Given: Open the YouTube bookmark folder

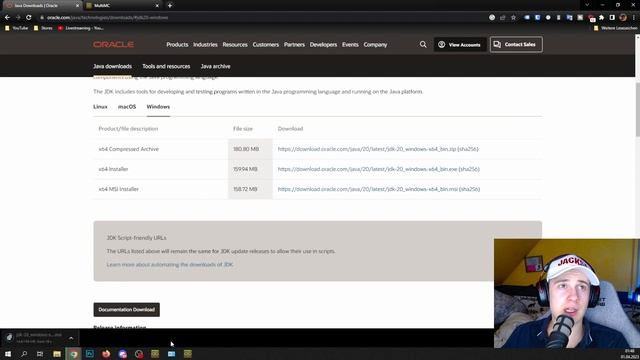Looking at the screenshot, I should point(17,28).
